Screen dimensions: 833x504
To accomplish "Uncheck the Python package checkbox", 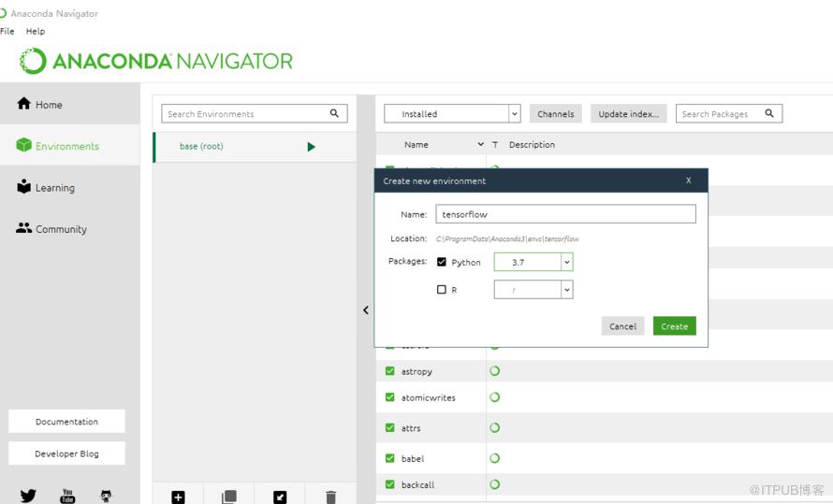I will point(442,262).
